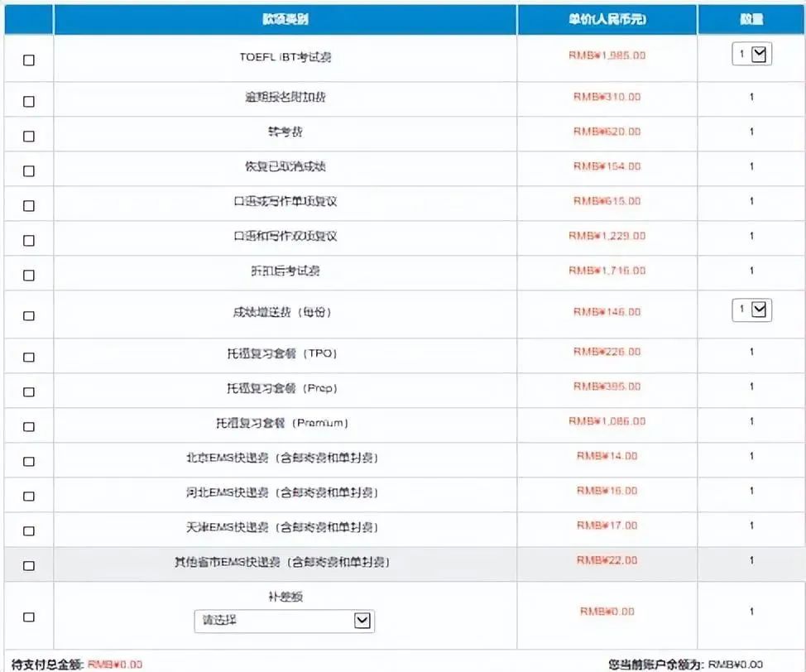
Task: Click the price RMB¥14.00
Action: [x=607, y=456]
